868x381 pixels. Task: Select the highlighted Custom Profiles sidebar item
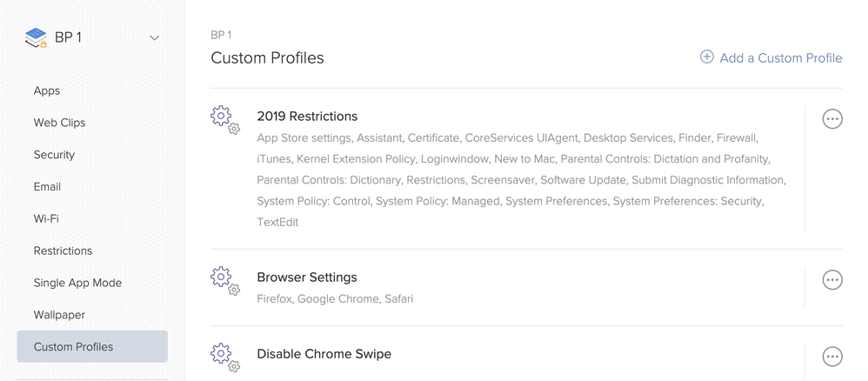click(x=92, y=347)
